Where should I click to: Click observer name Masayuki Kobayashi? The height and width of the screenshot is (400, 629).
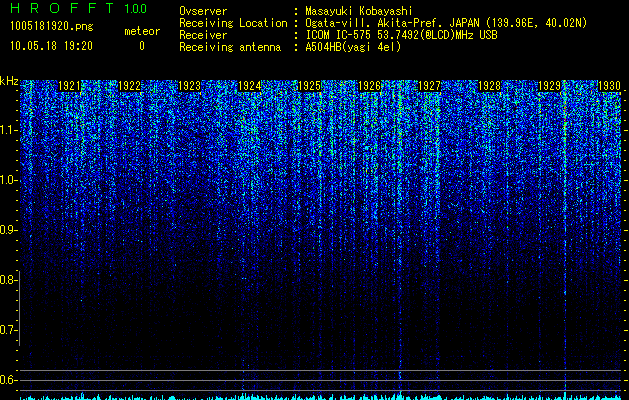point(359,11)
